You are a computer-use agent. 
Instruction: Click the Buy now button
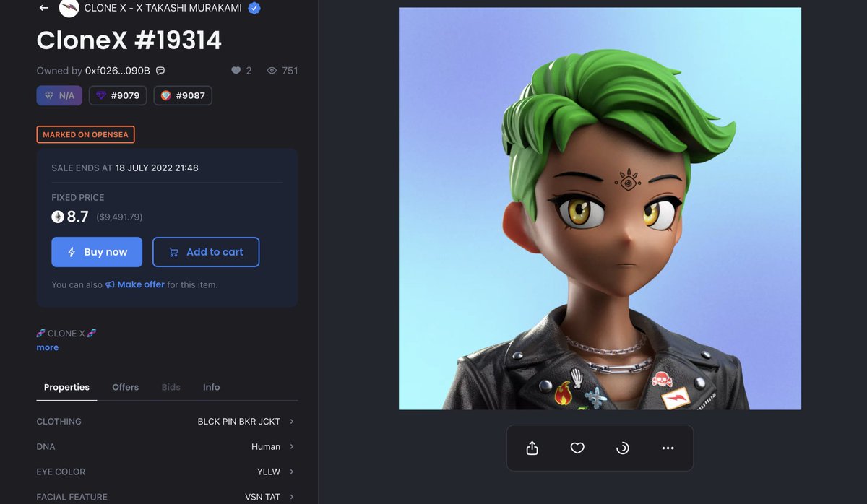click(97, 252)
